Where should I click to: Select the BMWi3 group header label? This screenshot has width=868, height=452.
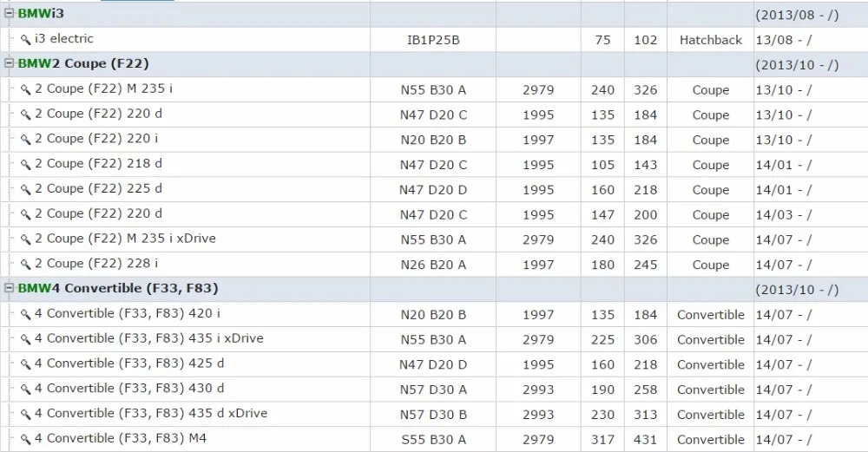pos(41,14)
